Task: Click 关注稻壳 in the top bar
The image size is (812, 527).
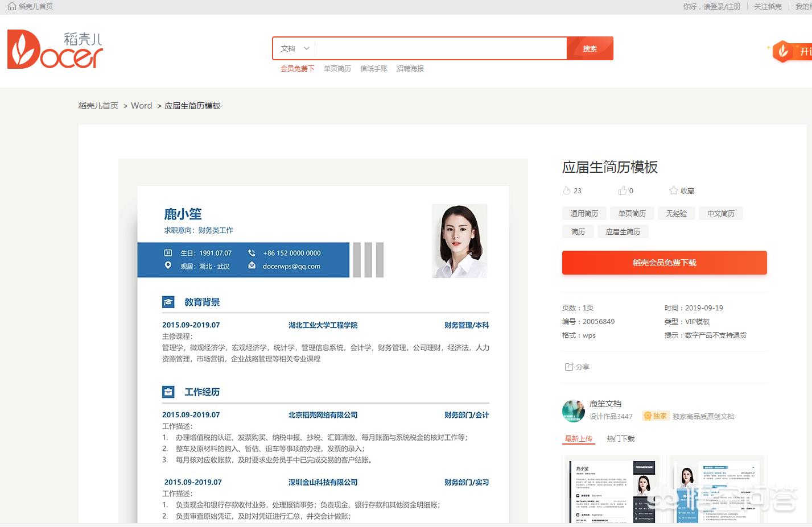Action: click(x=768, y=6)
